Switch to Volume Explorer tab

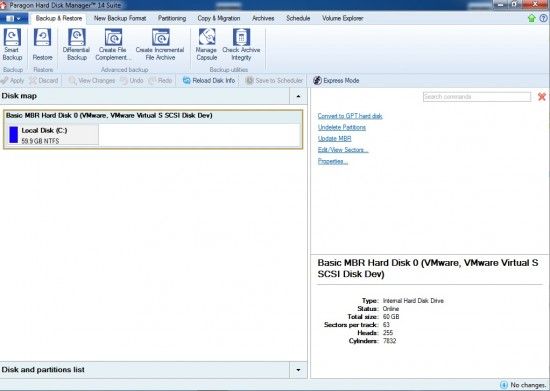coord(343,18)
